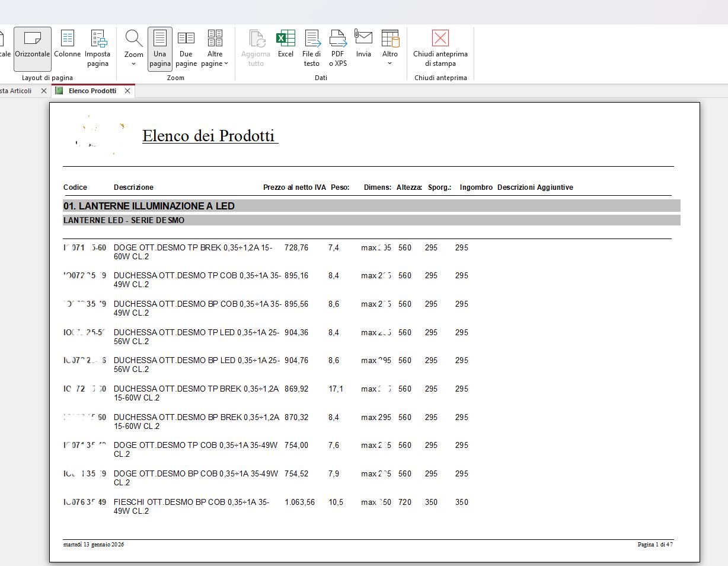The image size is (728, 566).
Task: Click price 904,36
Action: tap(296, 332)
